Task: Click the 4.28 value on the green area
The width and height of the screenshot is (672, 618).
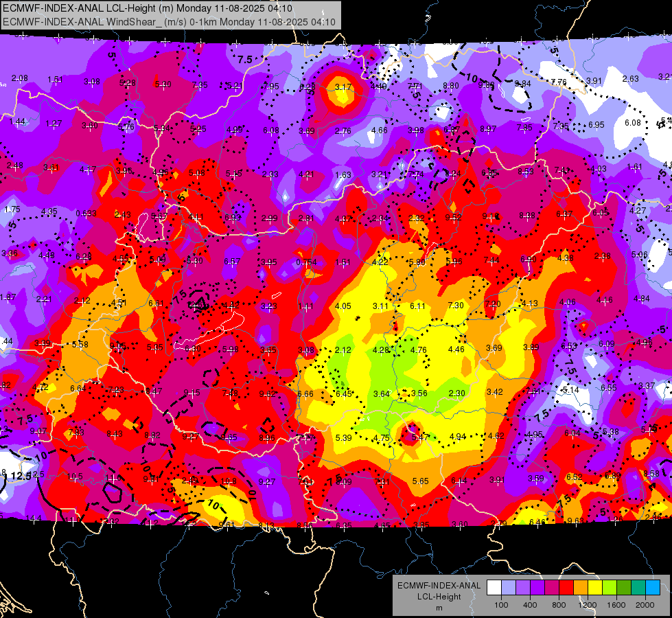Action: [x=380, y=350]
